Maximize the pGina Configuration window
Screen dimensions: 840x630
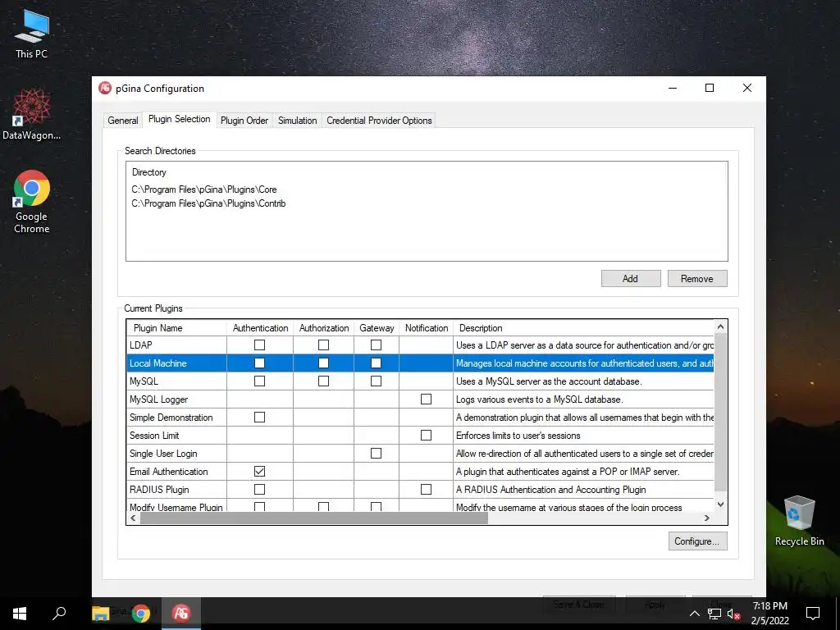coord(710,88)
